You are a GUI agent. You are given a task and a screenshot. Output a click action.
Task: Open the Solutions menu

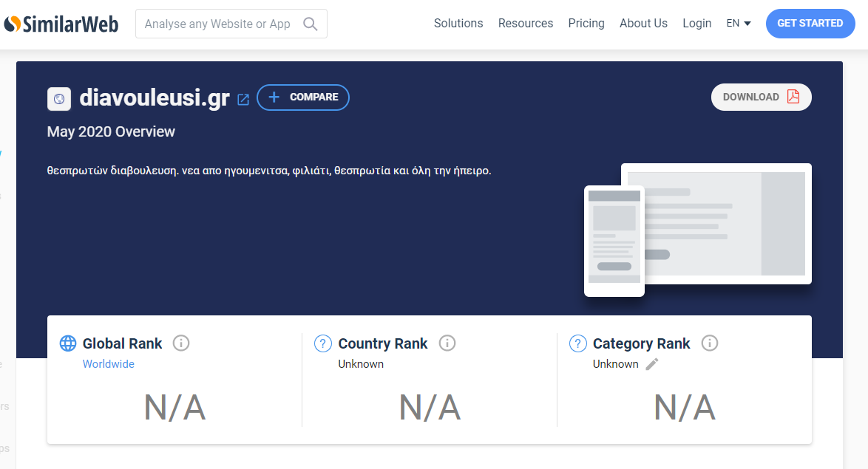458,23
